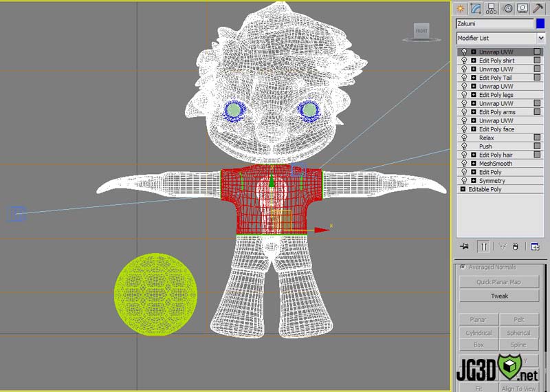Image resolution: width=550 pixels, height=392 pixels.
Task: Toggle the MeshSmooth modifier lightbulb
Action: (465, 164)
